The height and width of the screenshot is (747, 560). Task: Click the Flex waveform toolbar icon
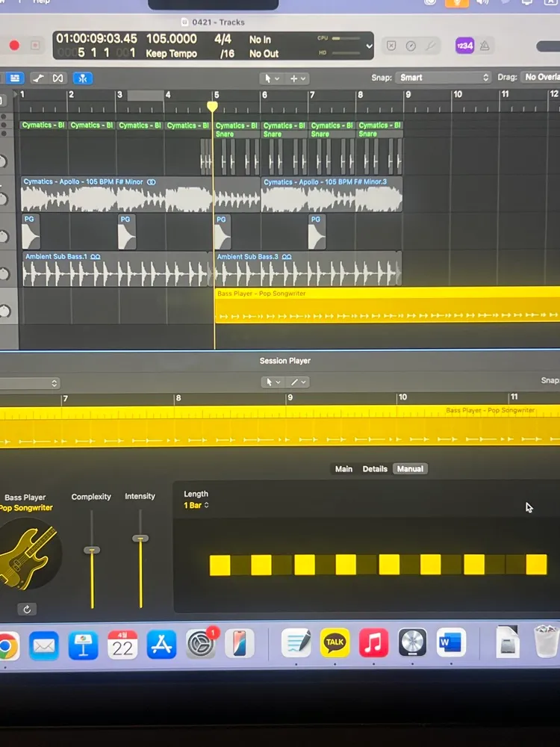[58, 78]
